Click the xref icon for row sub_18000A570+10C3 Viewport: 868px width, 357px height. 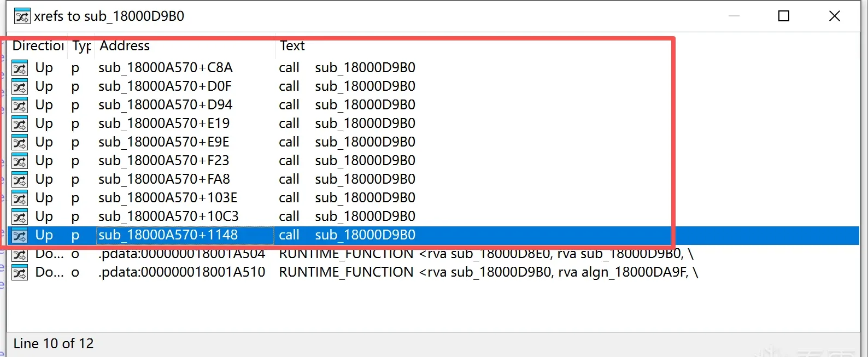20,217
